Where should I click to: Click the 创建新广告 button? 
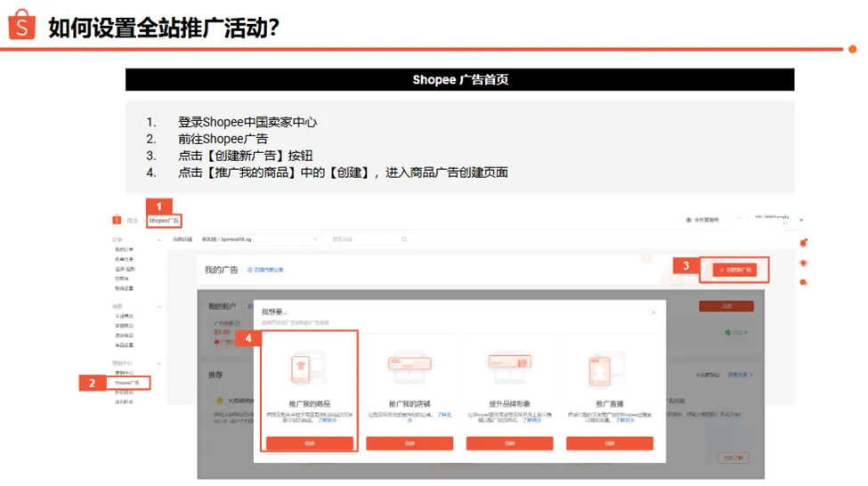click(734, 270)
